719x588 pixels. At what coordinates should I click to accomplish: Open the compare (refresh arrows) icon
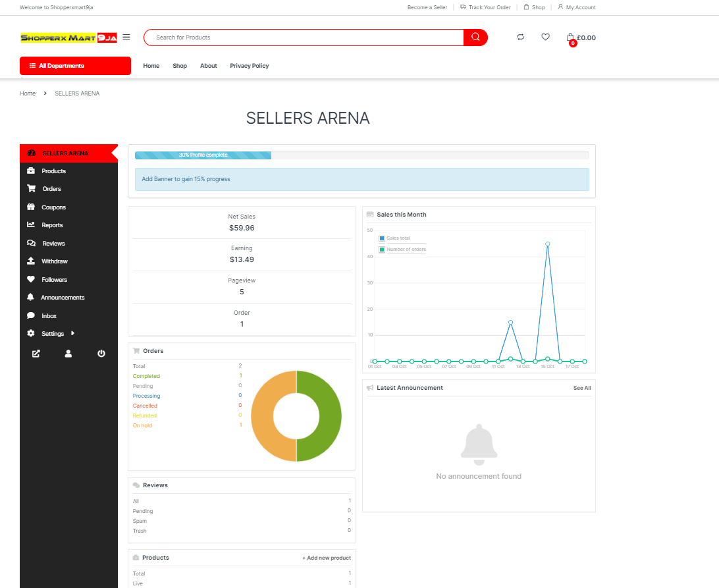pyautogui.click(x=520, y=37)
